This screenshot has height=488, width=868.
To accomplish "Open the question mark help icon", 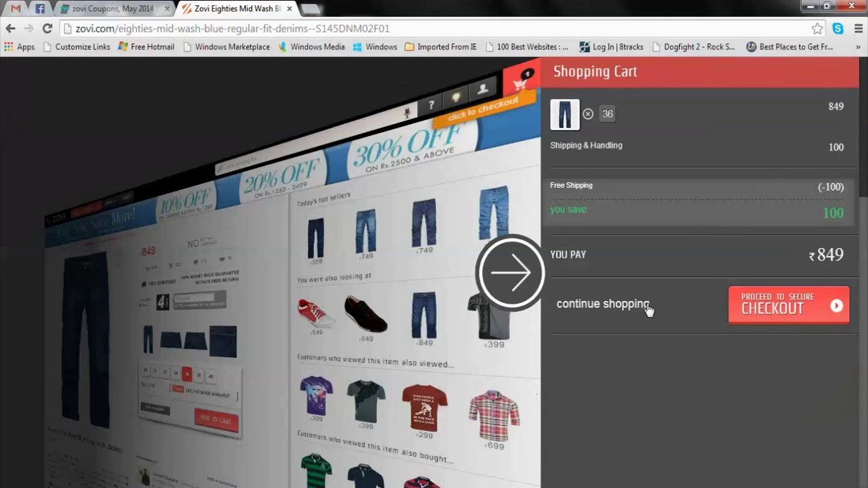I will pos(431,105).
